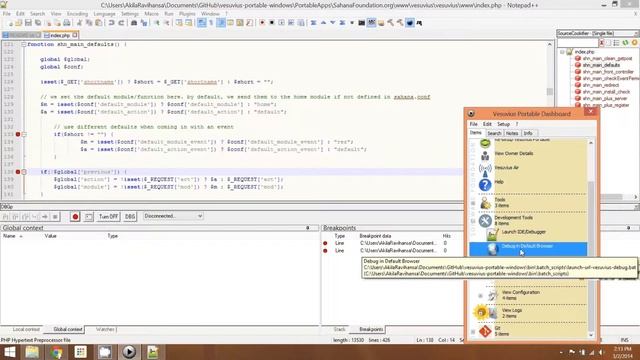Click the Tools person icon in Dashboard
The image size is (640, 360).
pyautogui.click(x=485, y=203)
